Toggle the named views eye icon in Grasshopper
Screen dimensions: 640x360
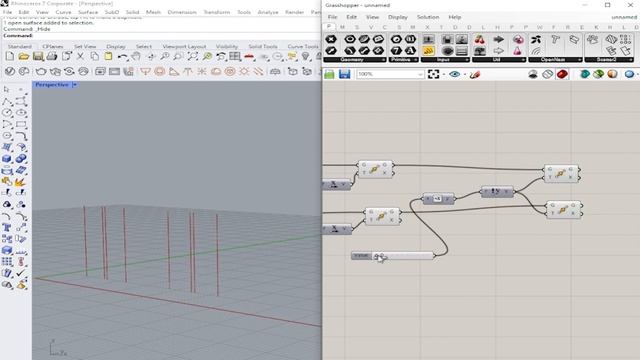click(x=454, y=74)
